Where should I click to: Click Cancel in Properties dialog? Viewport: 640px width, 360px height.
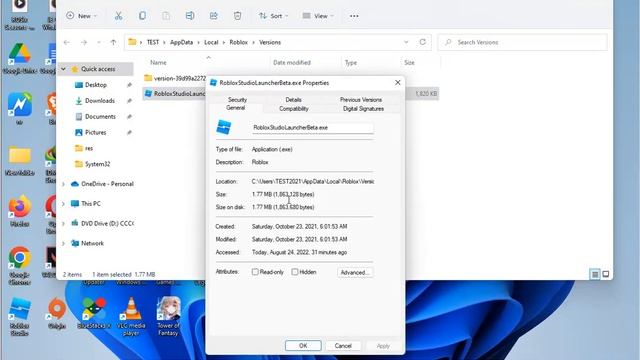click(x=343, y=346)
